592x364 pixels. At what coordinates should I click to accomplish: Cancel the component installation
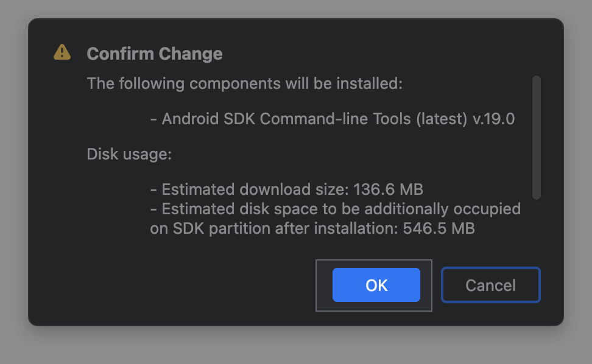[x=490, y=285]
